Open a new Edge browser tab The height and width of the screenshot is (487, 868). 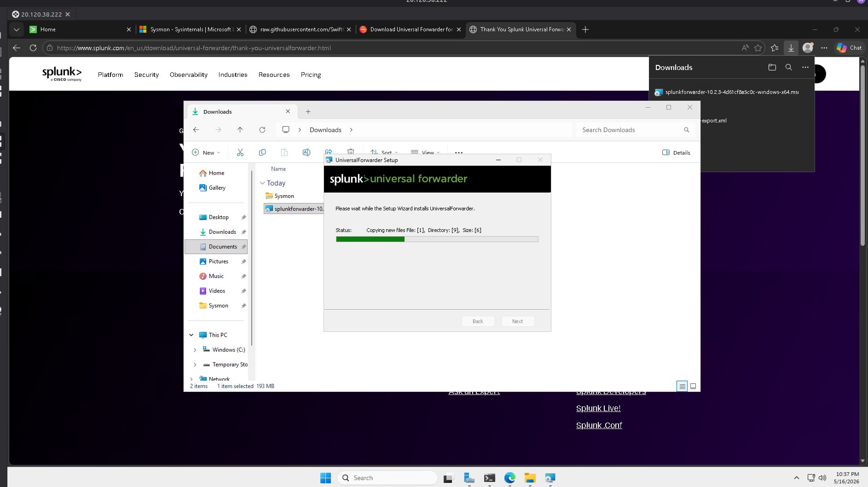click(x=585, y=29)
